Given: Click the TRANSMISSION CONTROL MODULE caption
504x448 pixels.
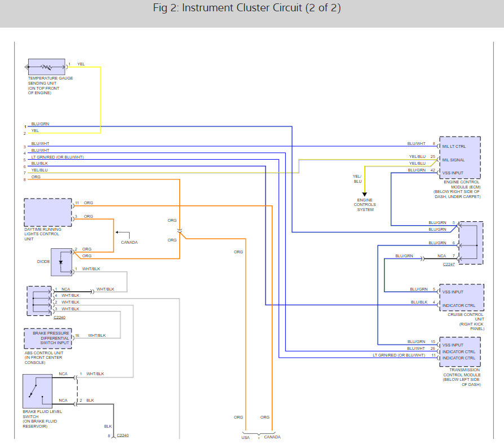Looking at the screenshot, I should (x=462, y=377).
